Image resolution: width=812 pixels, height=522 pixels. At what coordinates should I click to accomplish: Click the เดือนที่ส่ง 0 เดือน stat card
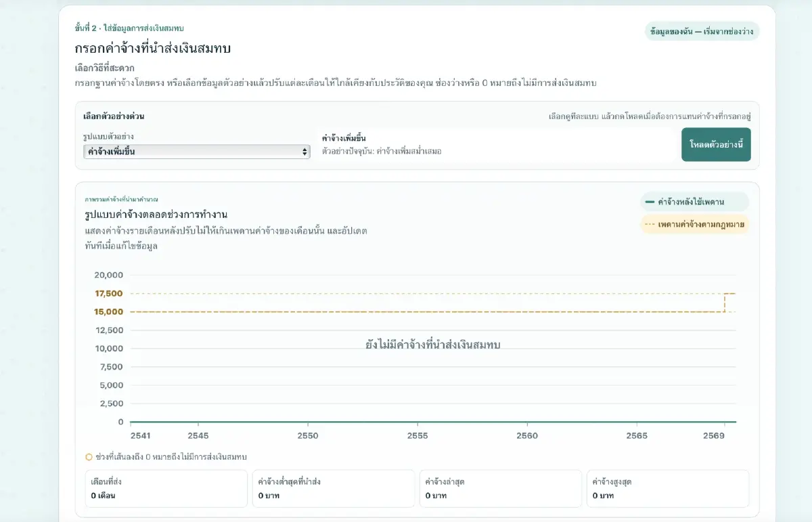pyautogui.click(x=166, y=488)
